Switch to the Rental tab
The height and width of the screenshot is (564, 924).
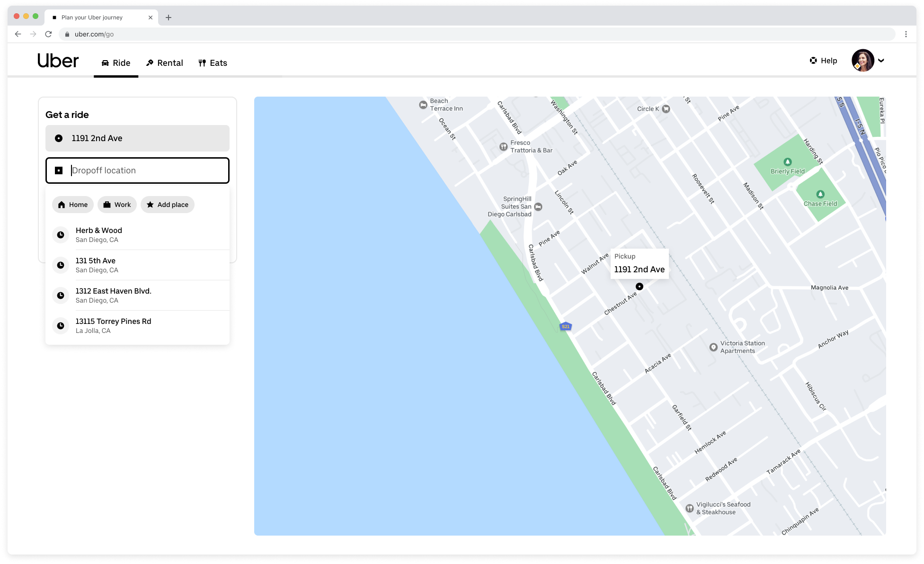(x=164, y=63)
